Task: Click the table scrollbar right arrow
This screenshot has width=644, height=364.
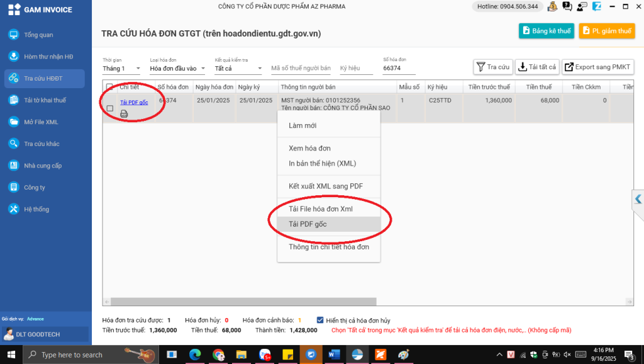Action: pos(629,302)
